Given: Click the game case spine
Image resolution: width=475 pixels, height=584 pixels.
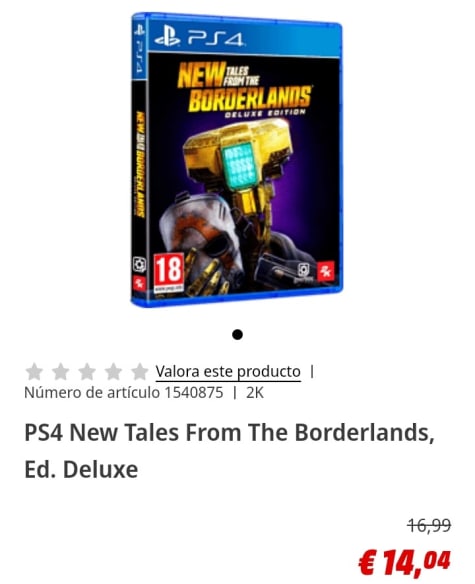Looking at the screenshot, I should click(x=139, y=159).
